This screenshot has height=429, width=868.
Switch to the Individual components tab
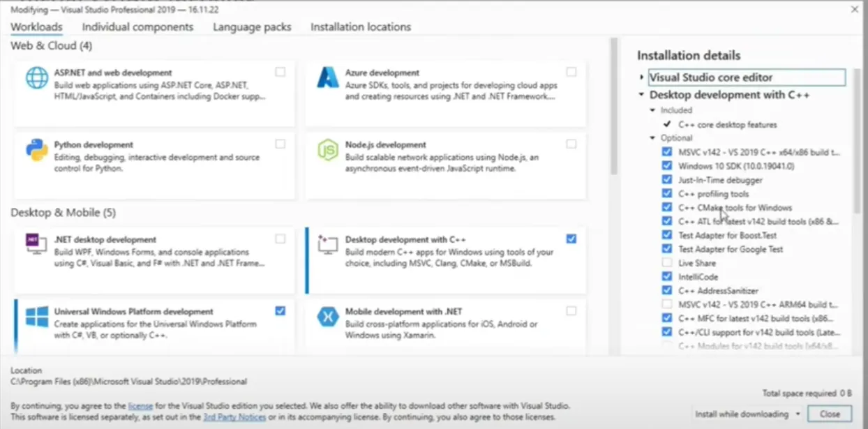point(137,27)
